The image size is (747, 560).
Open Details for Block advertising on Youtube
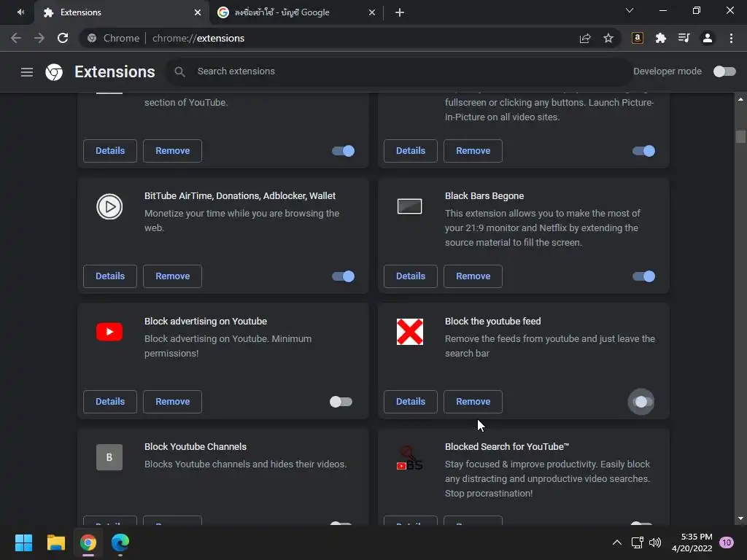pyautogui.click(x=110, y=402)
